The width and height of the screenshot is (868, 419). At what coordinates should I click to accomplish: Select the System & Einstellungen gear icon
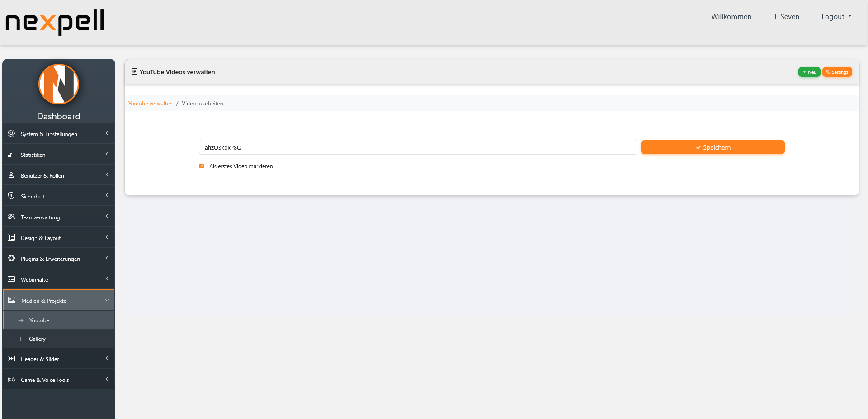click(11, 133)
